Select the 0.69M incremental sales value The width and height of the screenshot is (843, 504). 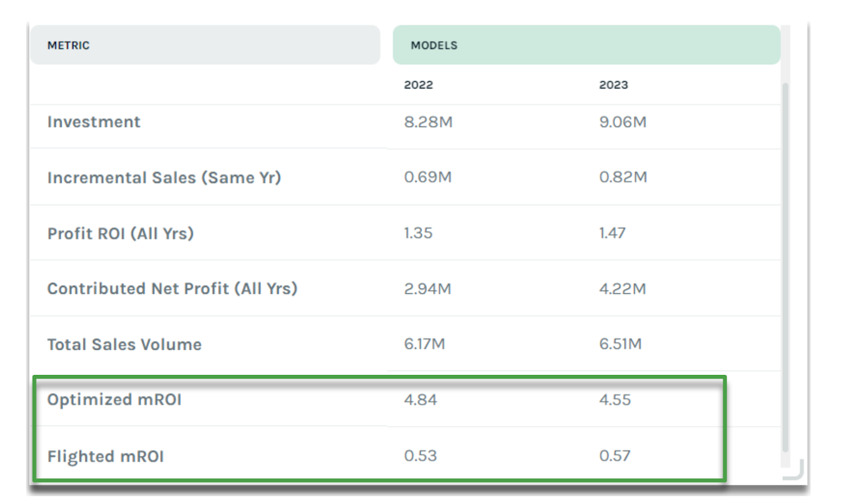pos(427,177)
